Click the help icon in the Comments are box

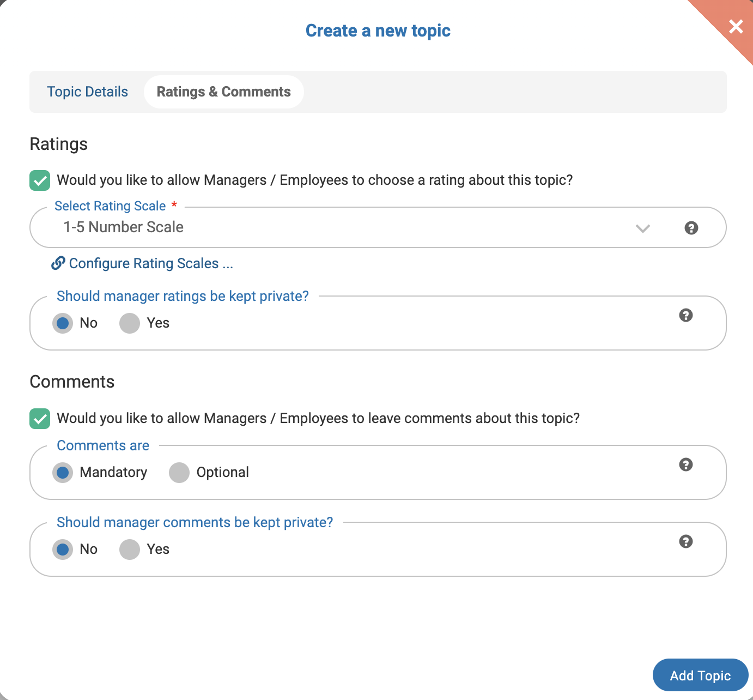pos(686,464)
